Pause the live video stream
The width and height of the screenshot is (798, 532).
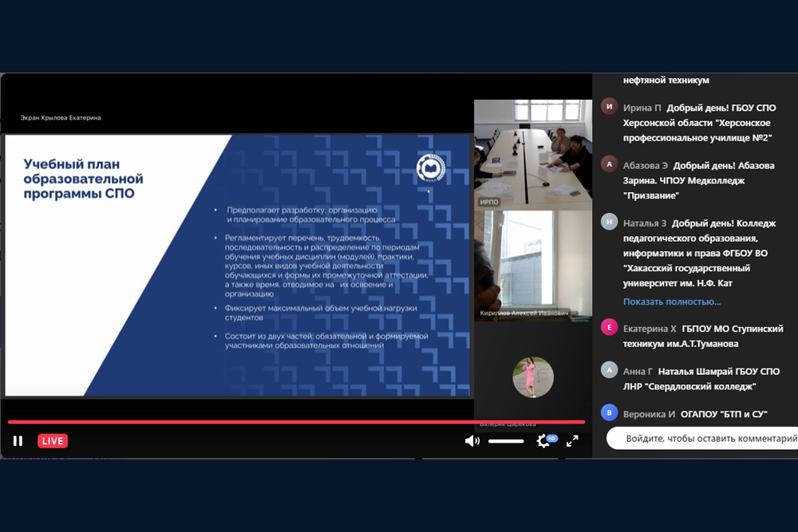pos(18,441)
